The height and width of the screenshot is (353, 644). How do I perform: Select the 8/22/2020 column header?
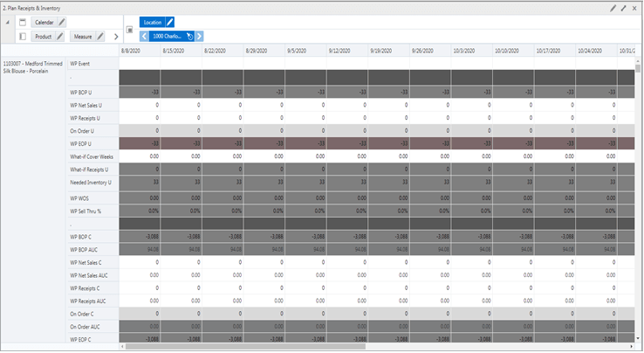(x=223, y=51)
